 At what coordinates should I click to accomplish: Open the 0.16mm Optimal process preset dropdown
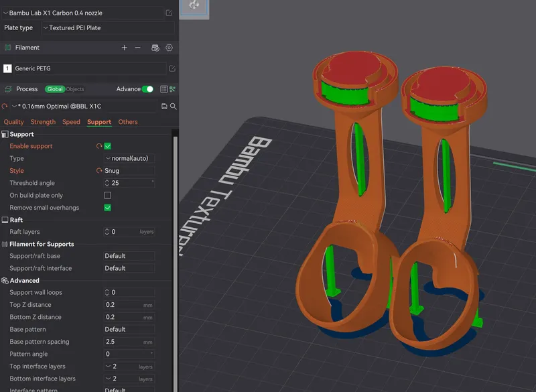click(83, 107)
